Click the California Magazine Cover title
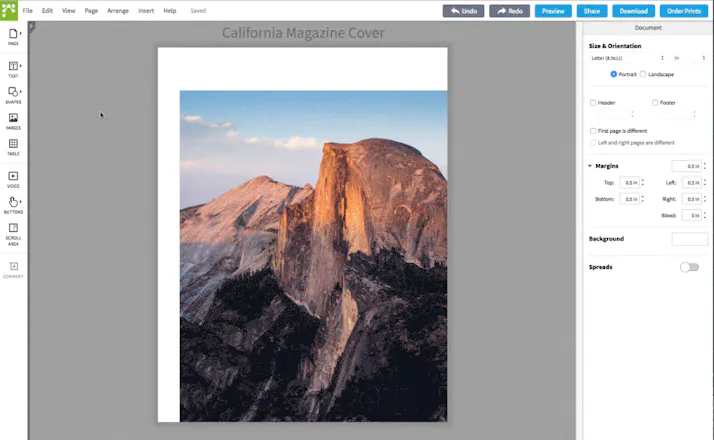The image size is (714, 440). [303, 33]
